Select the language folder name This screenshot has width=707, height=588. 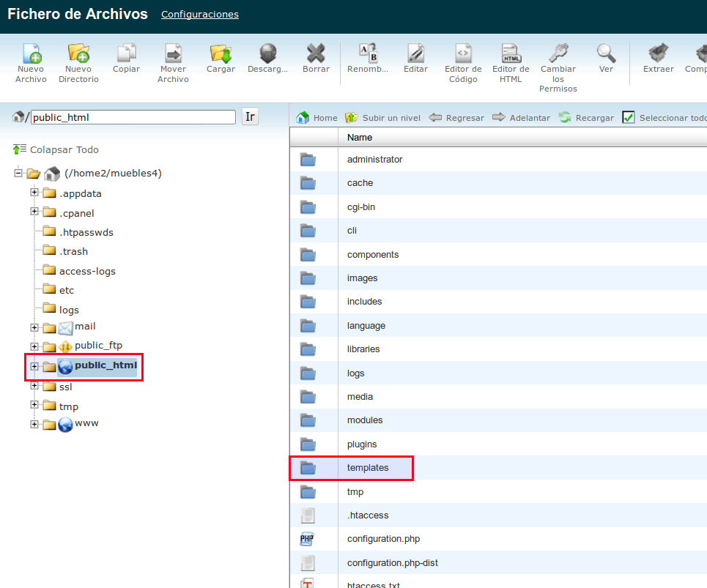(366, 326)
